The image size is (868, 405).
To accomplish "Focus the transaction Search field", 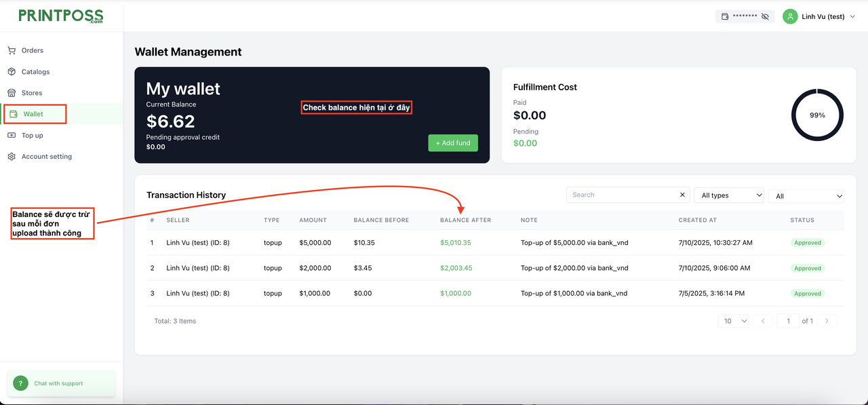I will [623, 195].
